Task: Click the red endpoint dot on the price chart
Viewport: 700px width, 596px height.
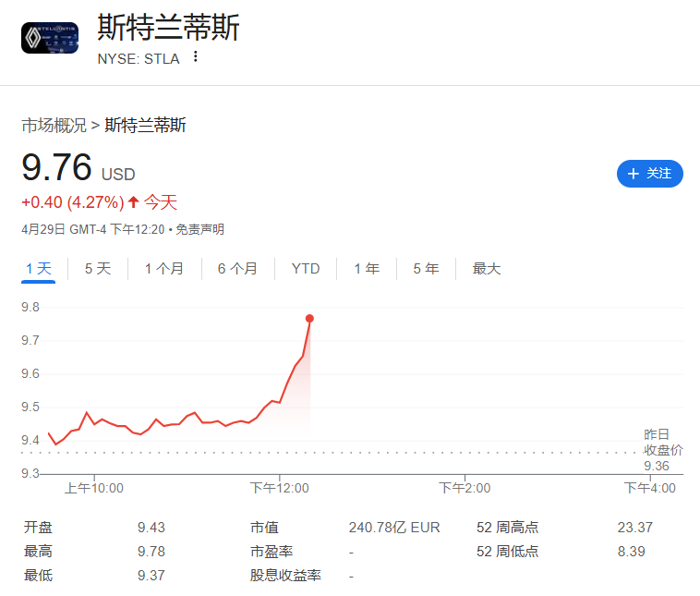Action: coord(309,319)
